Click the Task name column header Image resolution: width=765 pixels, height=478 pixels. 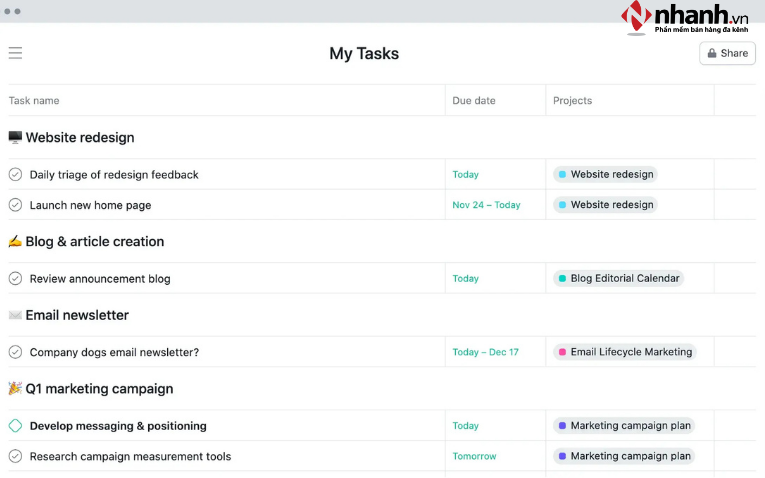34,100
